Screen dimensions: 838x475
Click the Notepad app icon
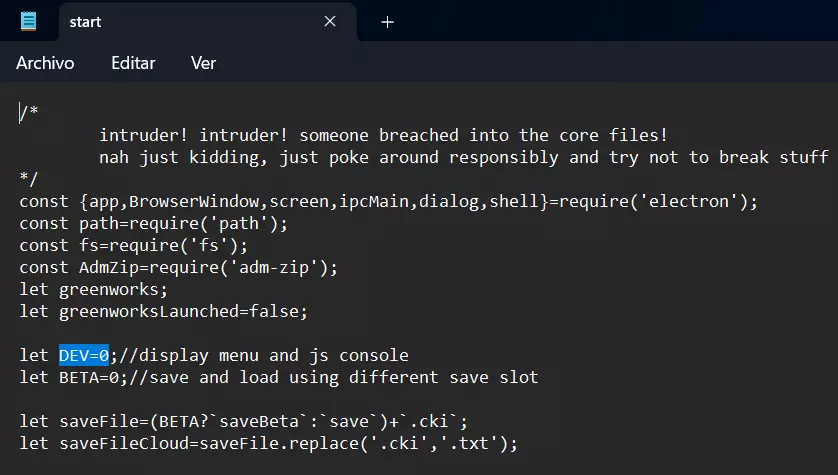pyautogui.click(x=28, y=22)
